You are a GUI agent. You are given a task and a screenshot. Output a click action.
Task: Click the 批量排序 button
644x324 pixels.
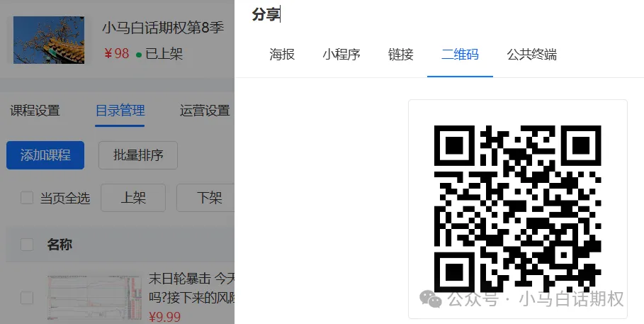pos(138,155)
